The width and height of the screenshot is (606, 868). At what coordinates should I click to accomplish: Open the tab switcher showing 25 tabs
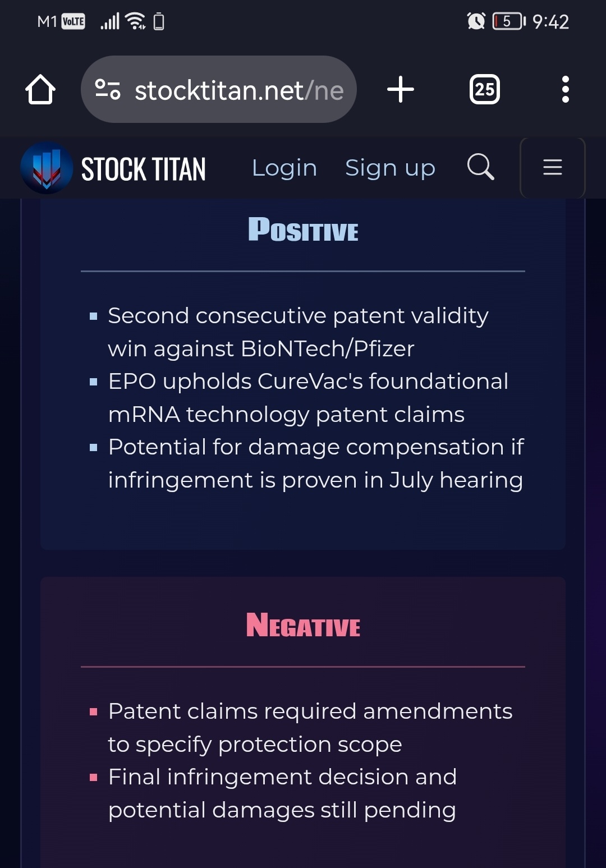[x=485, y=89]
